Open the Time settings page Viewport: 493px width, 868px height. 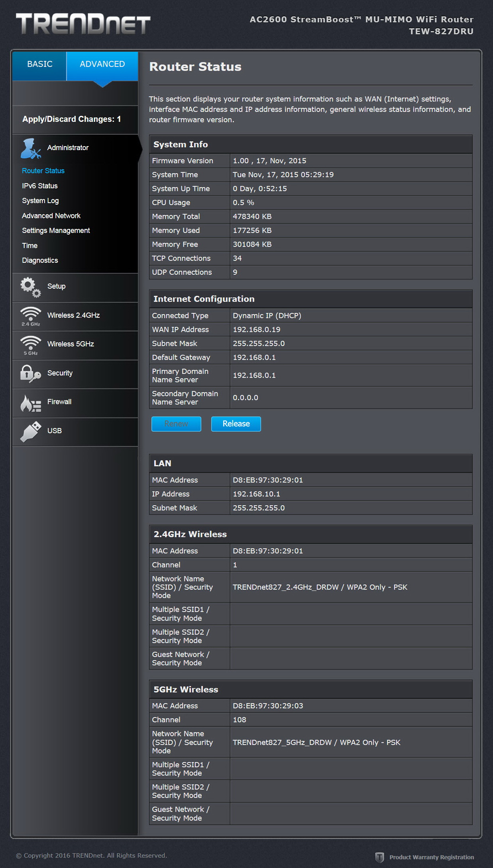tap(30, 246)
